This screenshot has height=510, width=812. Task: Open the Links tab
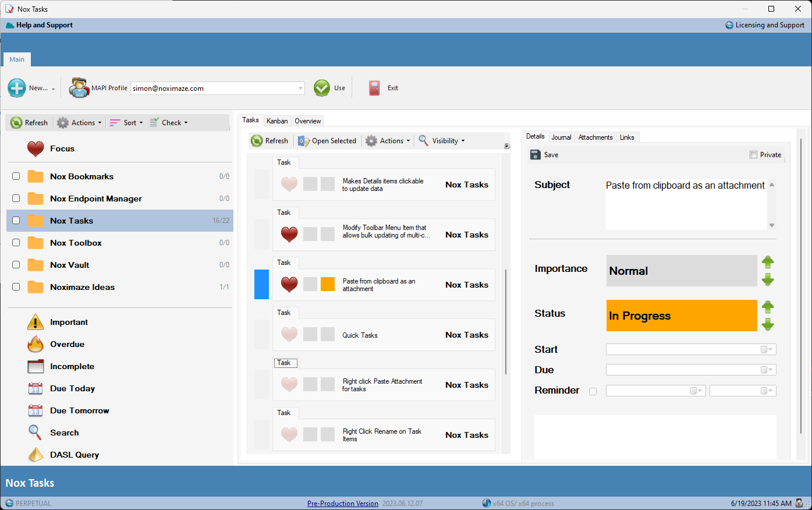627,137
